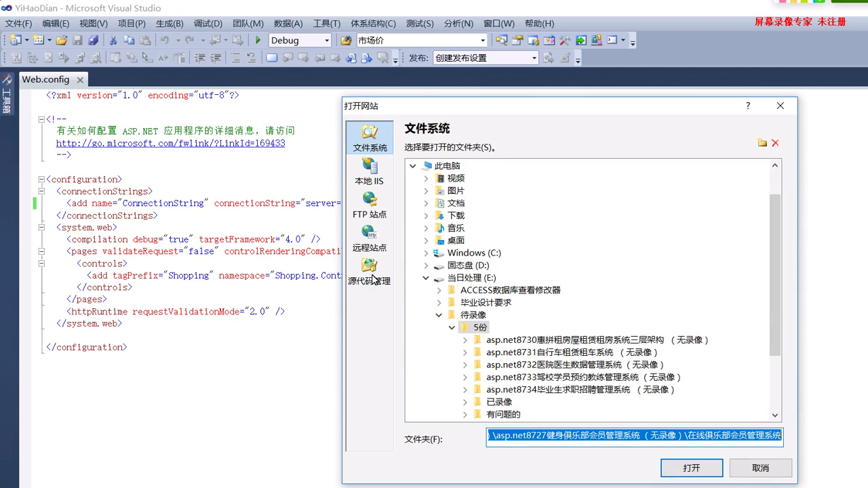
Task: Expand the 毕业设计要求 folder node
Action: [x=439, y=302]
